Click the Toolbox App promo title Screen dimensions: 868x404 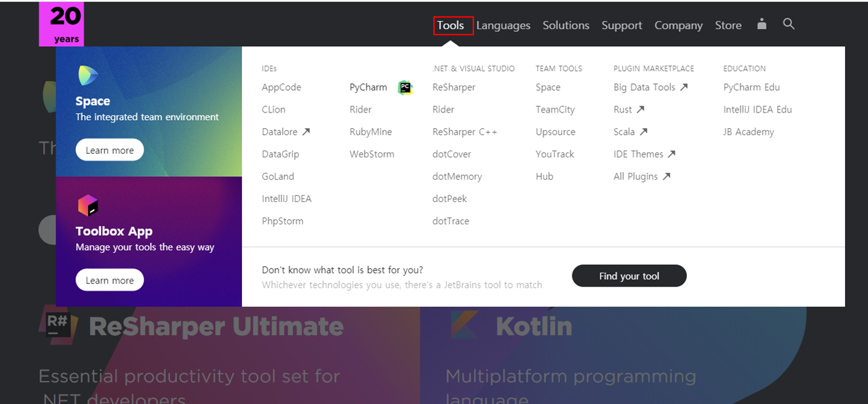114,231
